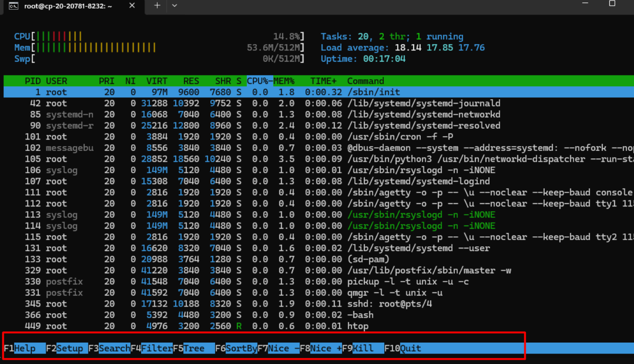
Task: Expand the terminal profile dropdown chevron
Action: click(x=174, y=6)
